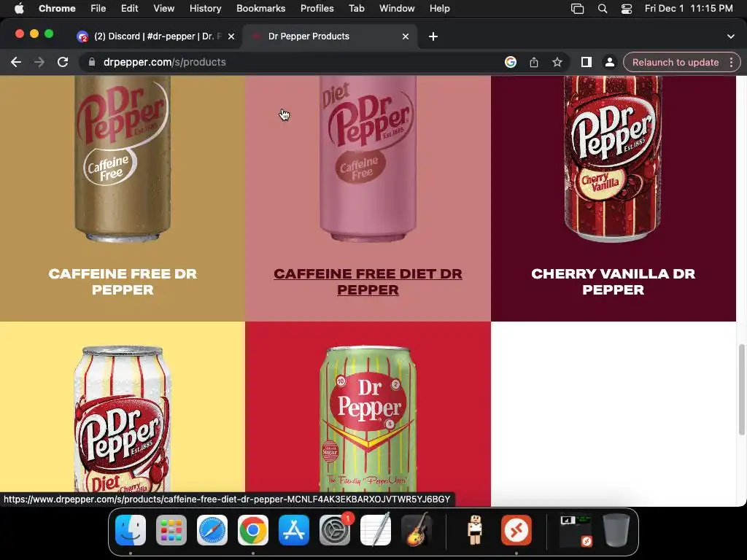Click the page vertical scrollbar thumb
The width and height of the screenshot is (747, 560).
tap(741, 389)
